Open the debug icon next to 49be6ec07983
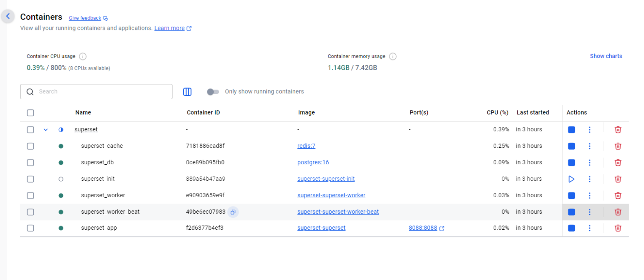 (233, 212)
